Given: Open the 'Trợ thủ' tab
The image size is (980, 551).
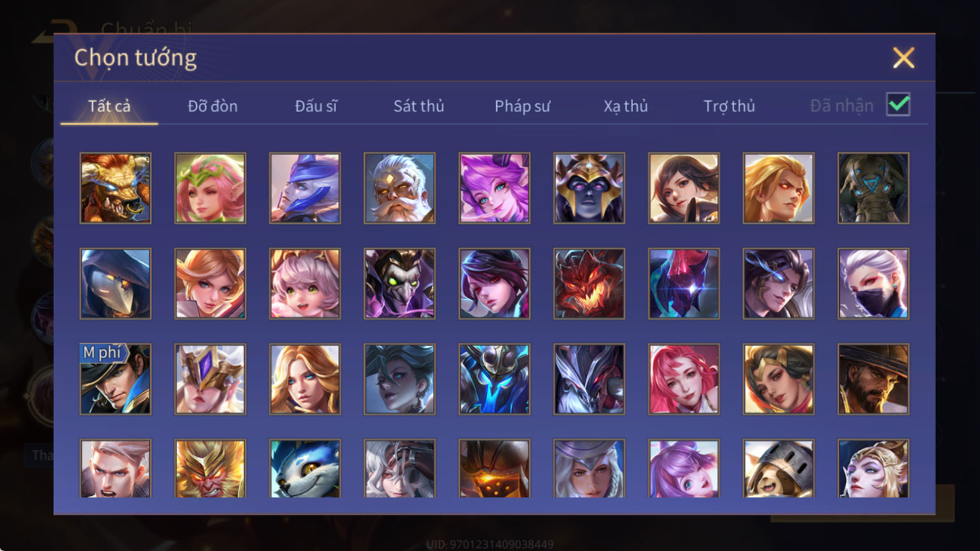Looking at the screenshot, I should 729,106.
